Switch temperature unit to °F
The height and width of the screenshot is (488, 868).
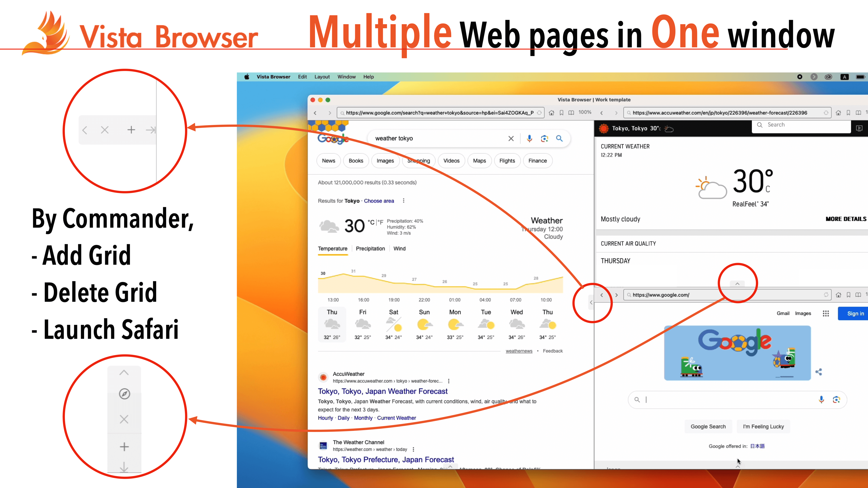click(x=381, y=222)
